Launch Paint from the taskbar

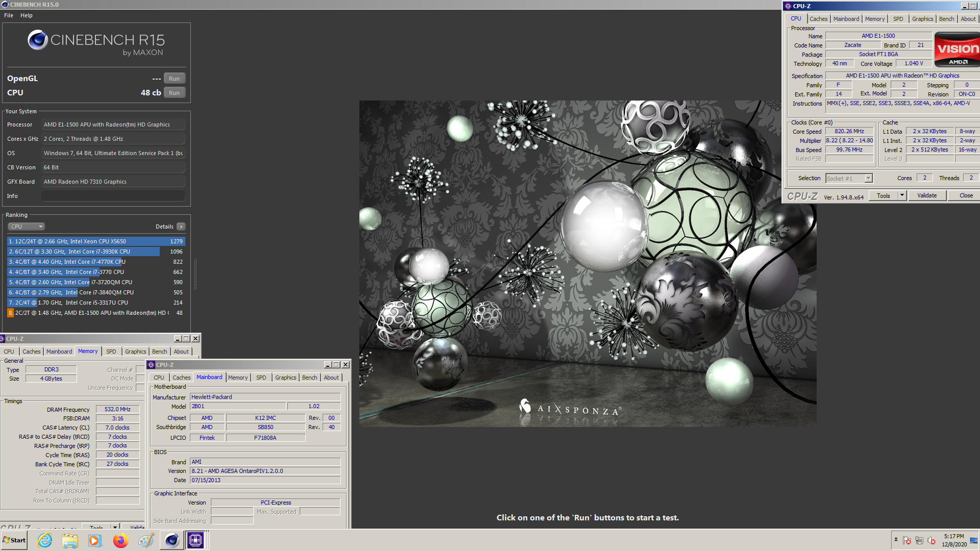pos(146,540)
